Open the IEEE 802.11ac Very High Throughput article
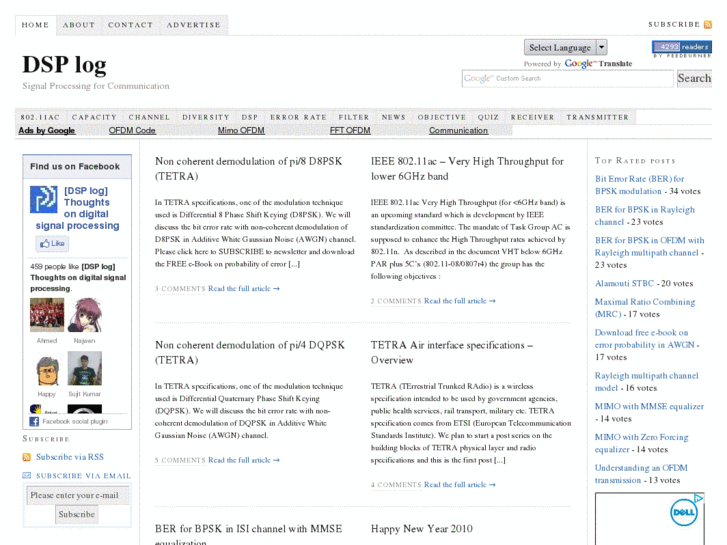 click(x=467, y=169)
